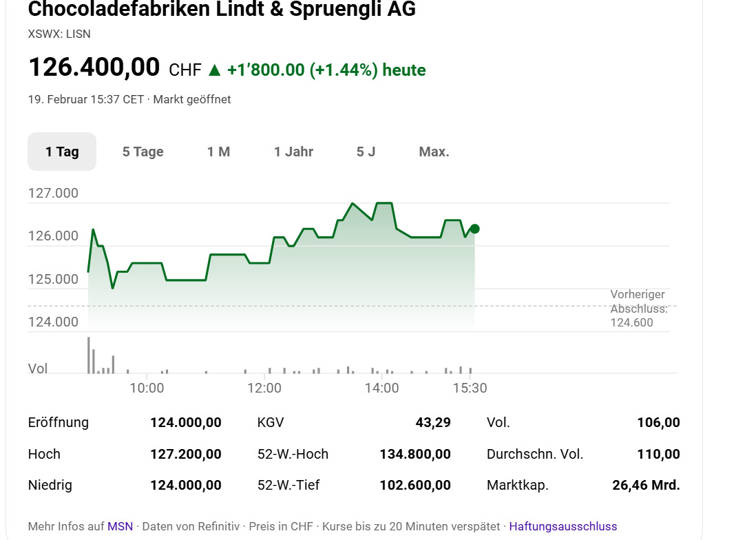Image resolution: width=756 pixels, height=540 pixels.
Task: Click the current price 126.400,00
Action: (94, 67)
